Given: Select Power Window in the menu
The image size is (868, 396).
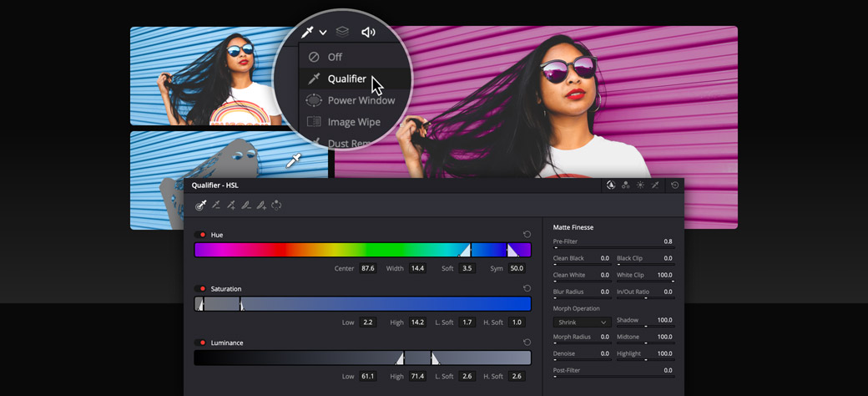Looking at the screenshot, I should point(361,100).
